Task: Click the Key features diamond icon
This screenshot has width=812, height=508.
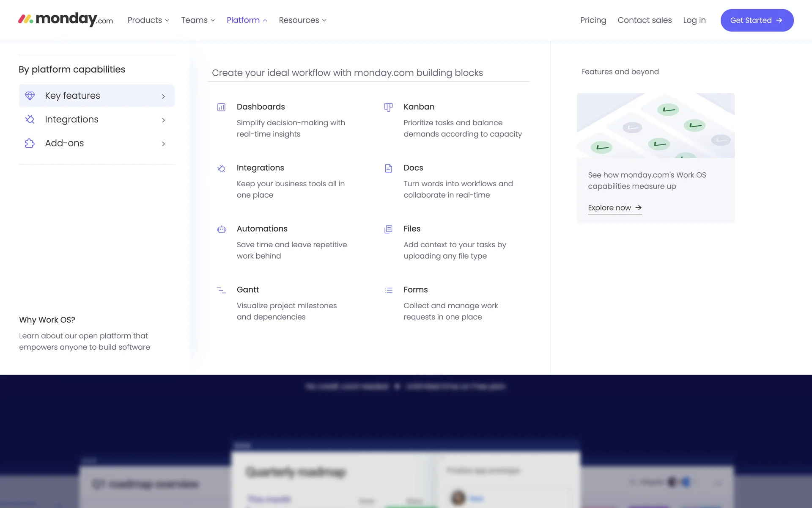Action: coord(30,96)
